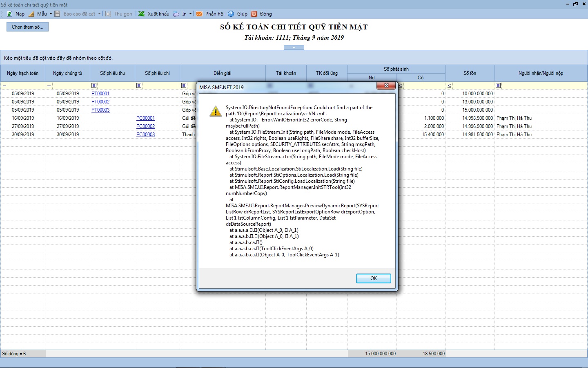Click Số dòng = 6 in footer

(14, 354)
